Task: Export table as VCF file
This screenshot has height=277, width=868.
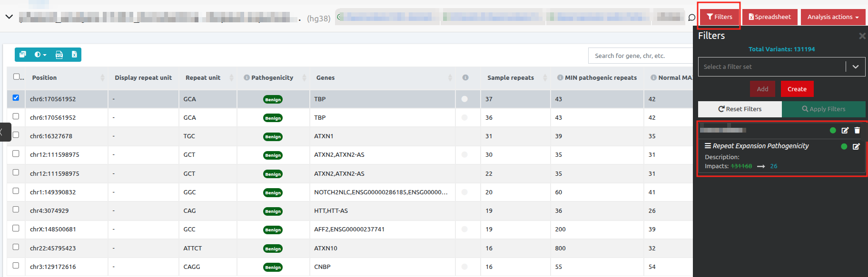Action: 59,55
